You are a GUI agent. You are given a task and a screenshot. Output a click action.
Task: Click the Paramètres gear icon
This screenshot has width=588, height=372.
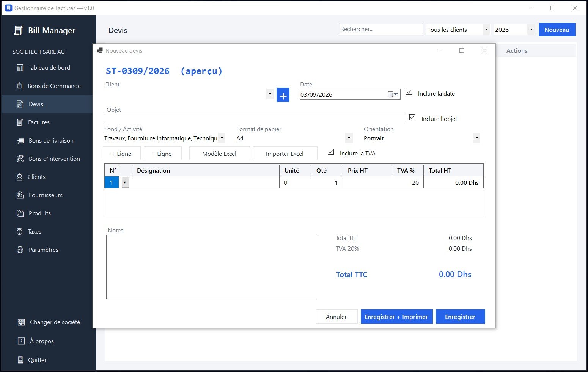[x=20, y=250]
